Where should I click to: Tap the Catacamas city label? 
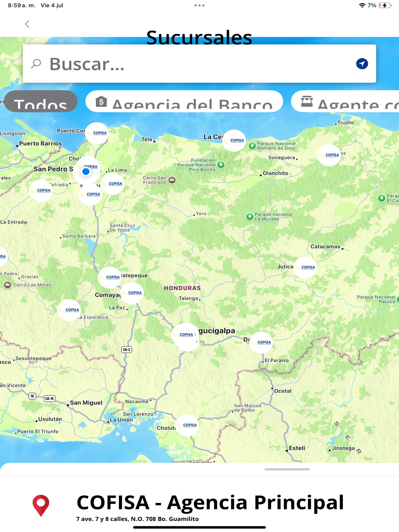pyautogui.click(x=325, y=246)
